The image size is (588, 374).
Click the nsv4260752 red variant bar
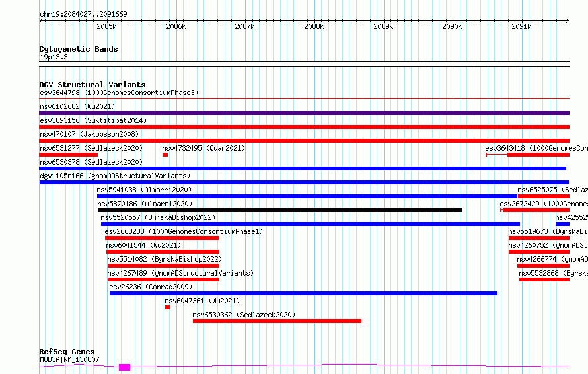(539, 252)
